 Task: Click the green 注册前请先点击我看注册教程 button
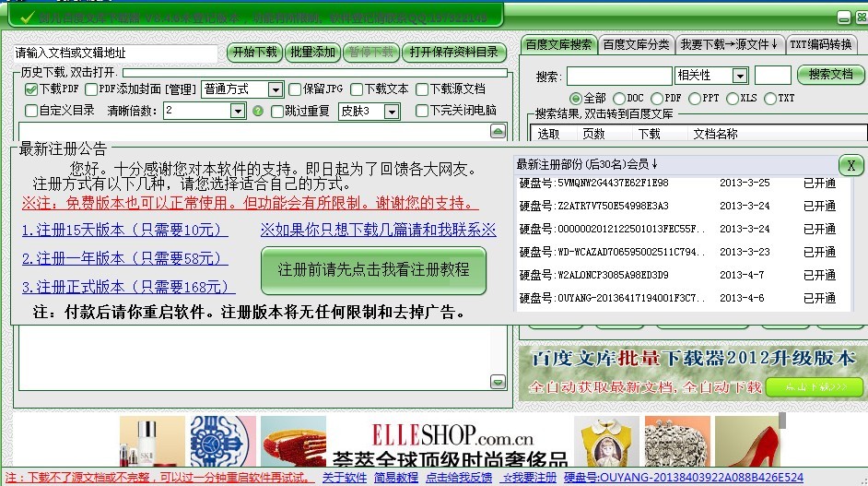tap(374, 270)
